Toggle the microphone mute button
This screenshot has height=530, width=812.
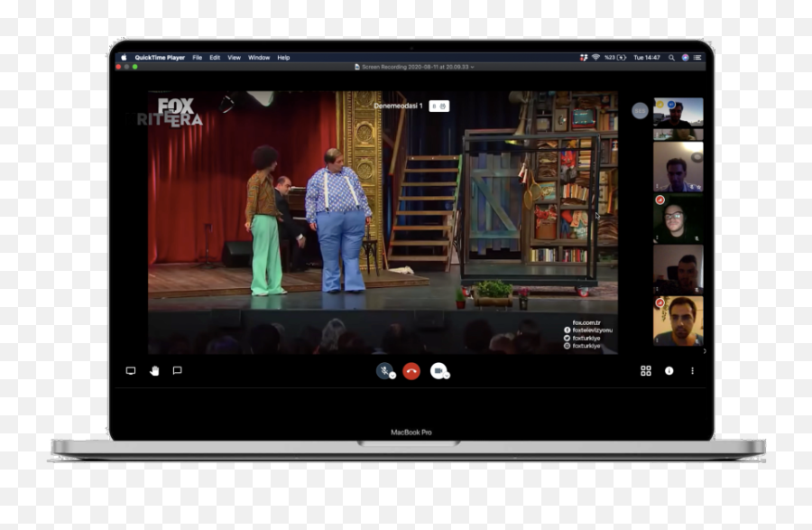click(x=384, y=371)
